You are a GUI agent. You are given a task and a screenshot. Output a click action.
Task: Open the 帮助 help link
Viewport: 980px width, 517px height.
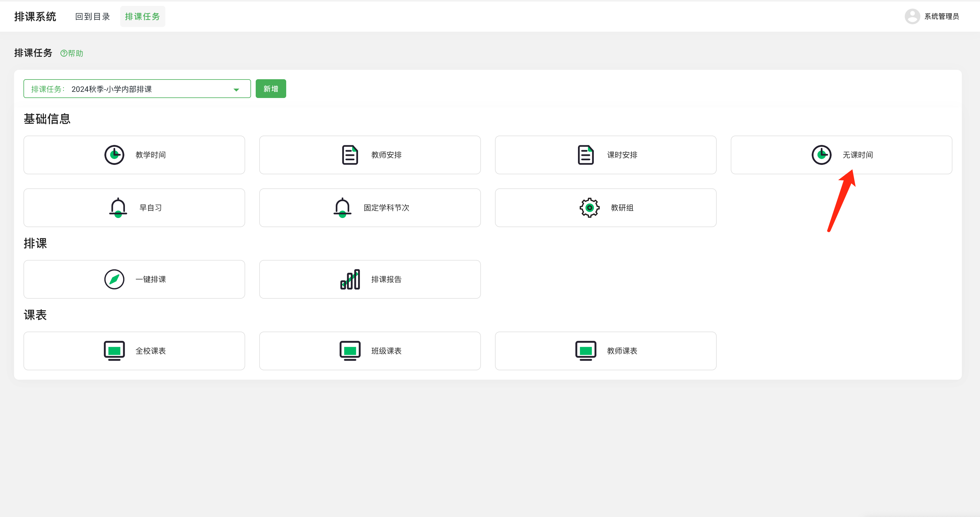(x=72, y=53)
